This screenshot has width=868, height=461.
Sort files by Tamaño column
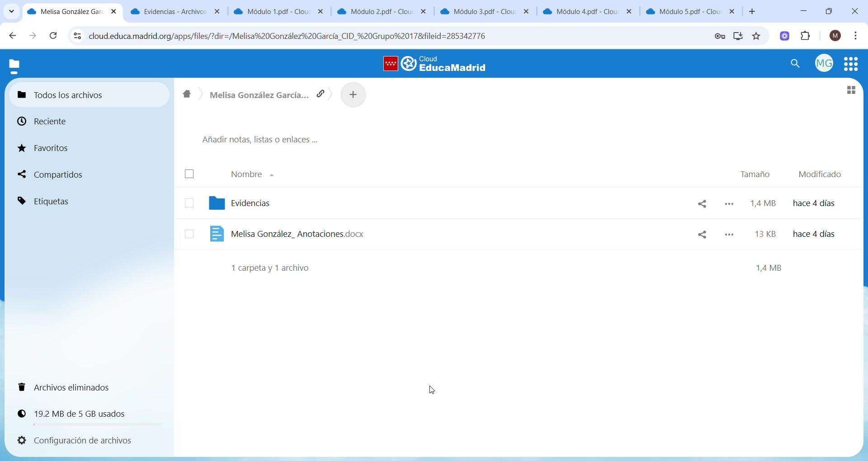pyautogui.click(x=755, y=174)
